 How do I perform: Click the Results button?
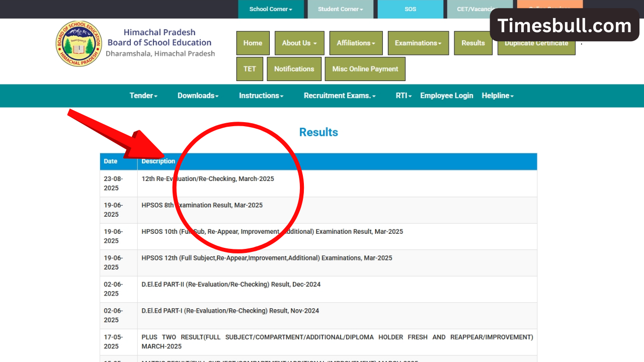tap(473, 43)
